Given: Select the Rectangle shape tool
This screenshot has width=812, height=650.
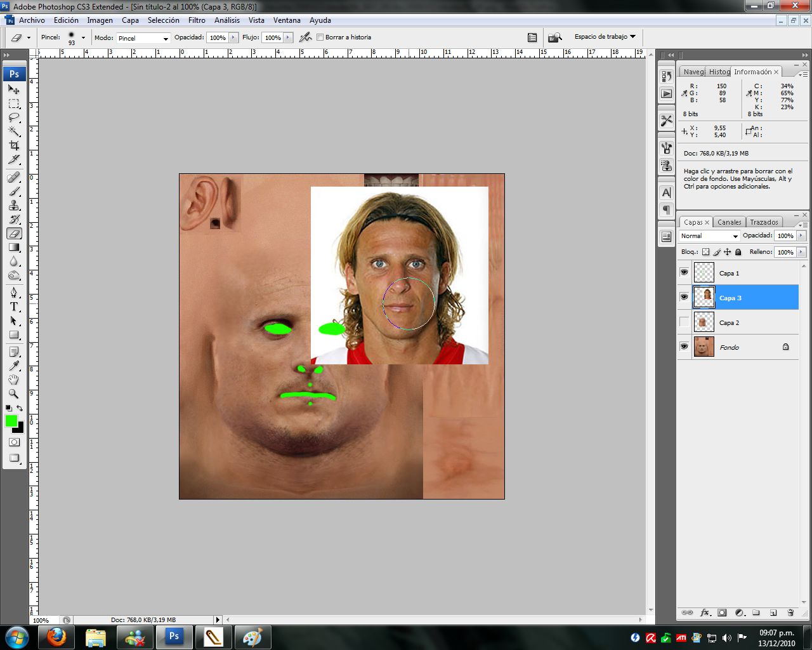Looking at the screenshot, I should click(x=14, y=335).
